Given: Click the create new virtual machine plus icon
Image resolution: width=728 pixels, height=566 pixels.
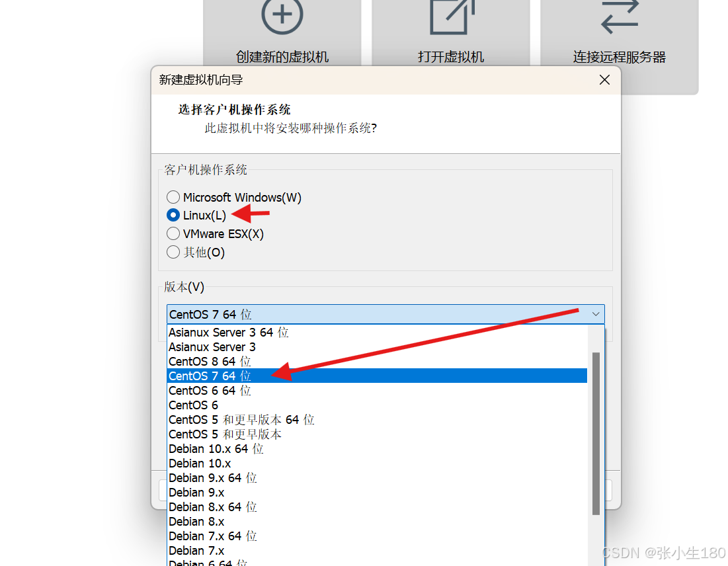Looking at the screenshot, I should [282, 15].
